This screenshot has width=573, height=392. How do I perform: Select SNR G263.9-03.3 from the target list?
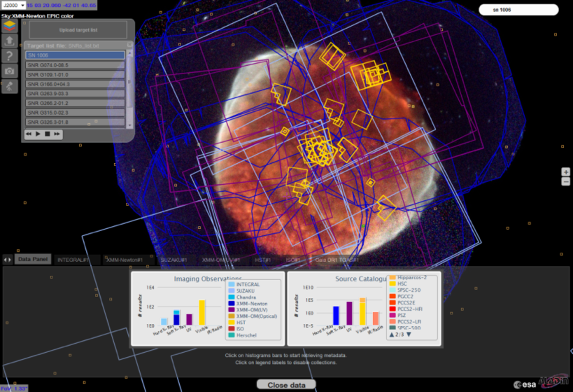pyautogui.click(x=75, y=93)
